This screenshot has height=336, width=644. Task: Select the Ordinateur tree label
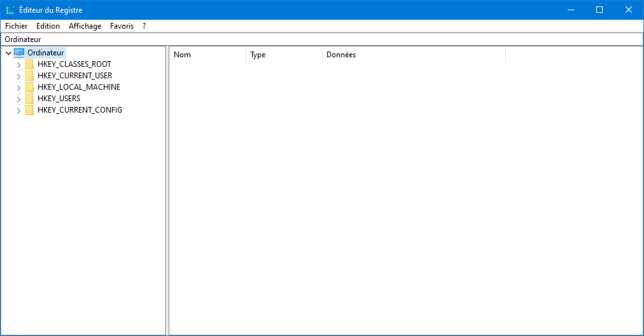(46, 53)
